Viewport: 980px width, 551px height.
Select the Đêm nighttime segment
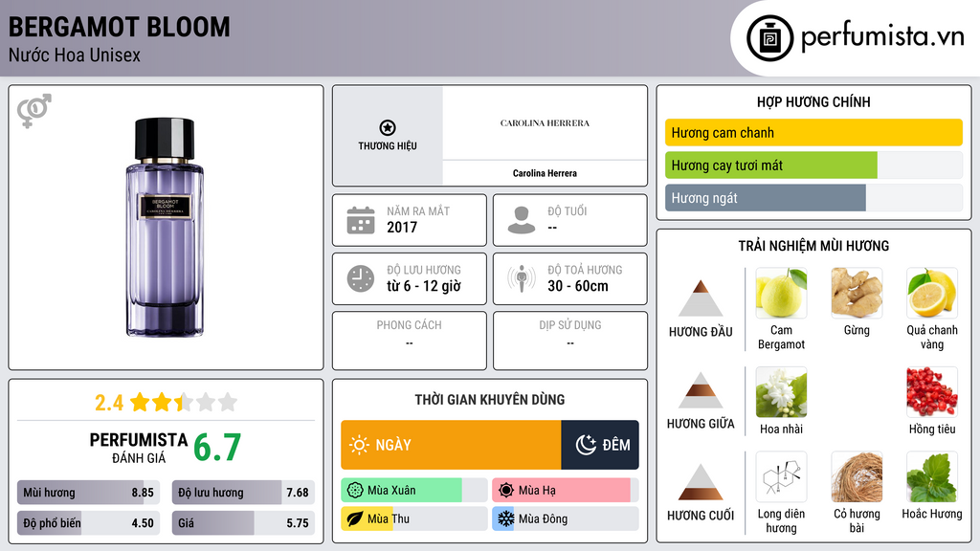600,445
